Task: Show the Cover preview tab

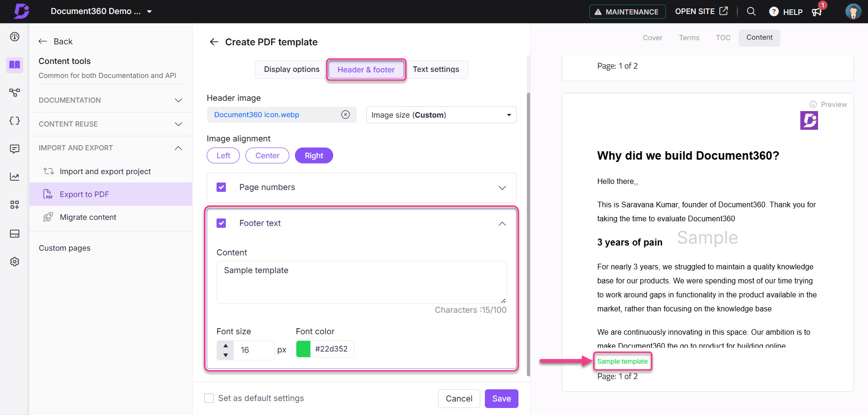Action: 652,38
